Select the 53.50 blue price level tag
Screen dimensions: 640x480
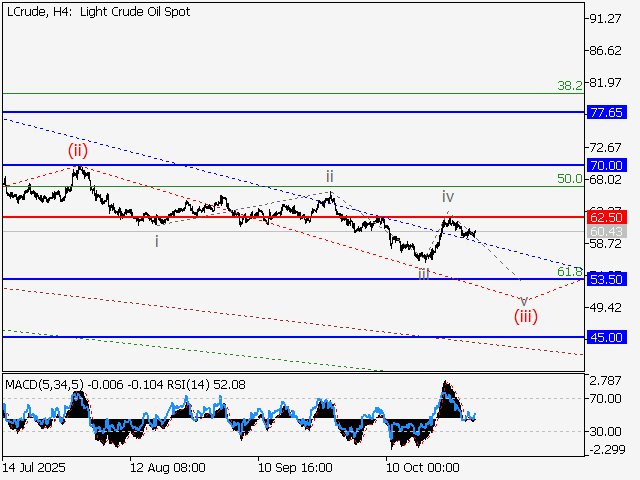[606, 279]
